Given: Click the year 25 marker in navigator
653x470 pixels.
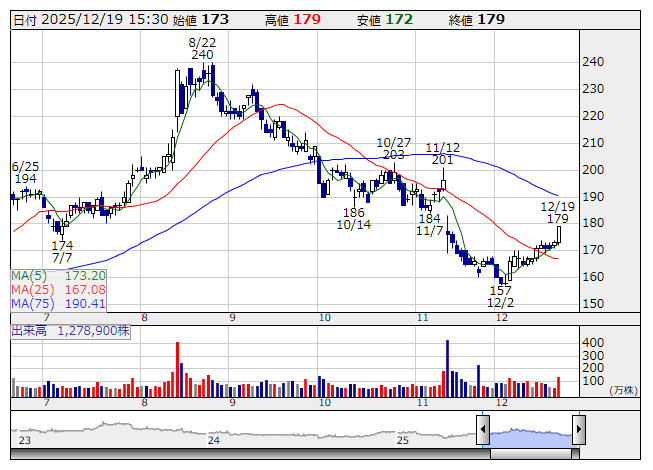Looking at the screenshot, I should pos(403,440).
